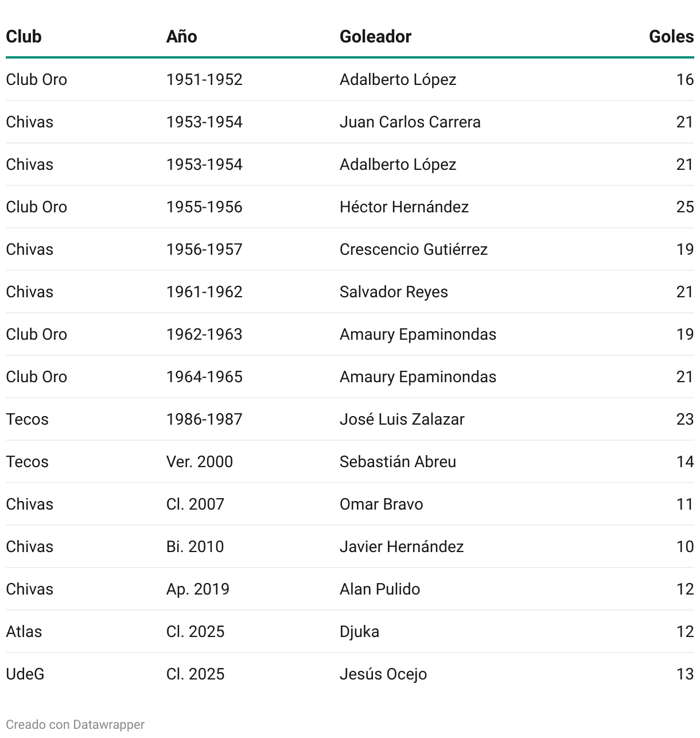Click the Djuka goleador cell
This screenshot has width=700, height=738.
[360, 631]
